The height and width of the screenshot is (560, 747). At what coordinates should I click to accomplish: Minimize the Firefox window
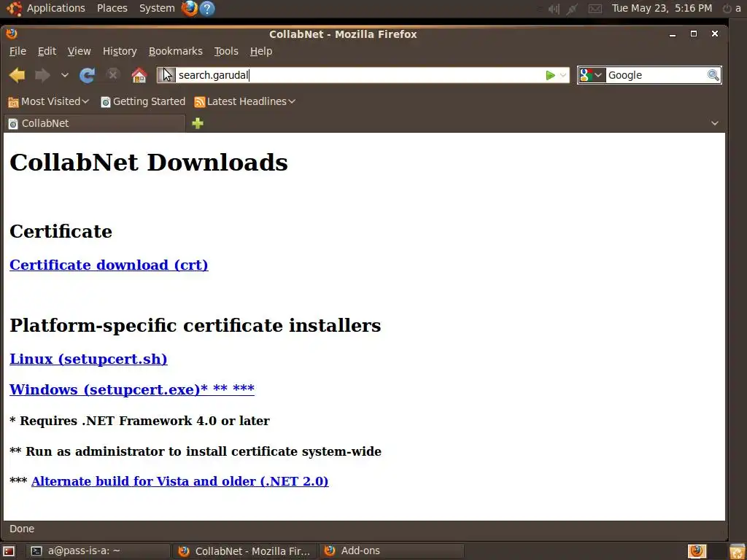[672, 34]
